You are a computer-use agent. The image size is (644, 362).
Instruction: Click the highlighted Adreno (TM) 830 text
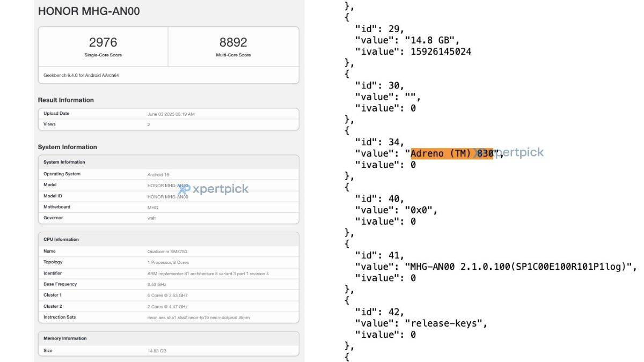451,153
